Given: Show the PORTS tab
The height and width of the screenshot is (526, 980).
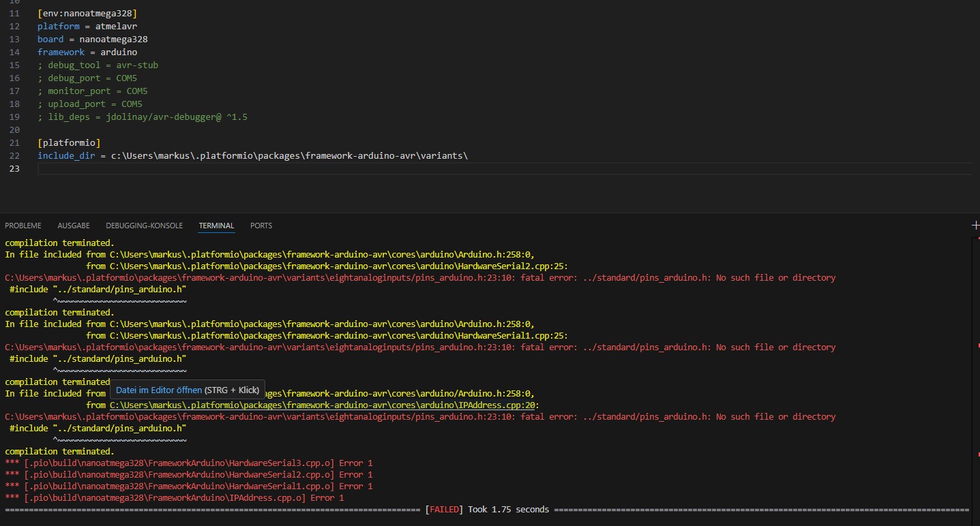Looking at the screenshot, I should (x=261, y=226).
